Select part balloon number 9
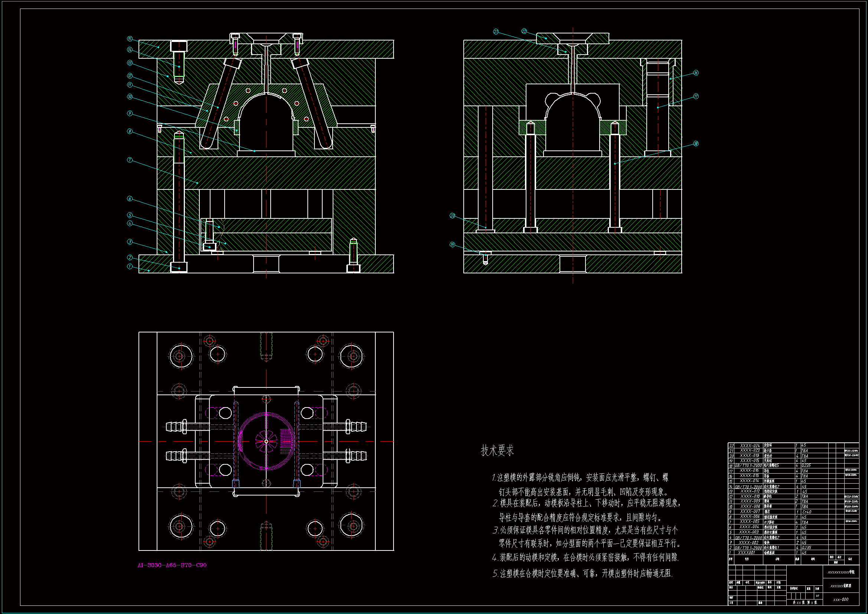 pyautogui.click(x=130, y=113)
